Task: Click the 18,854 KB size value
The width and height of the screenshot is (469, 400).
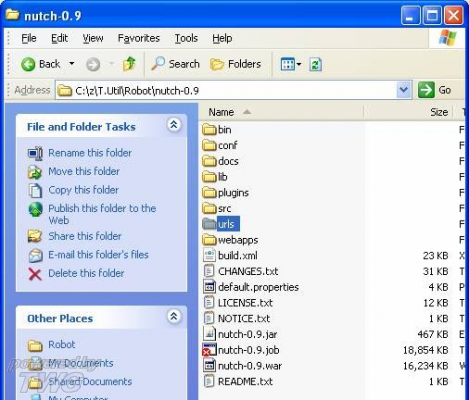Action: pyautogui.click(x=426, y=350)
